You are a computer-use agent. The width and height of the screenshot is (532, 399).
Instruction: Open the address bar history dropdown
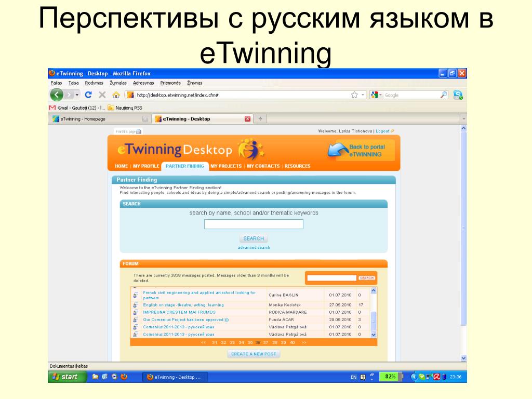tap(363, 95)
